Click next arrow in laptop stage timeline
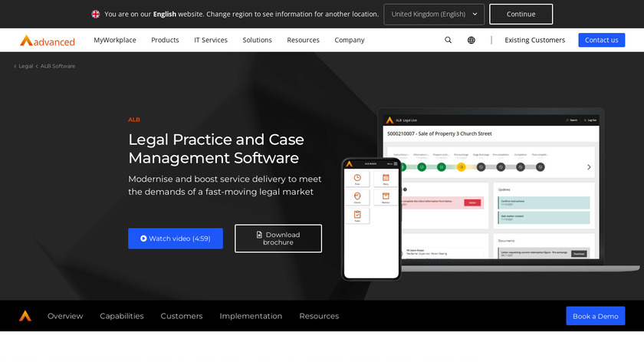The height and width of the screenshot is (362, 644). click(589, 167)
